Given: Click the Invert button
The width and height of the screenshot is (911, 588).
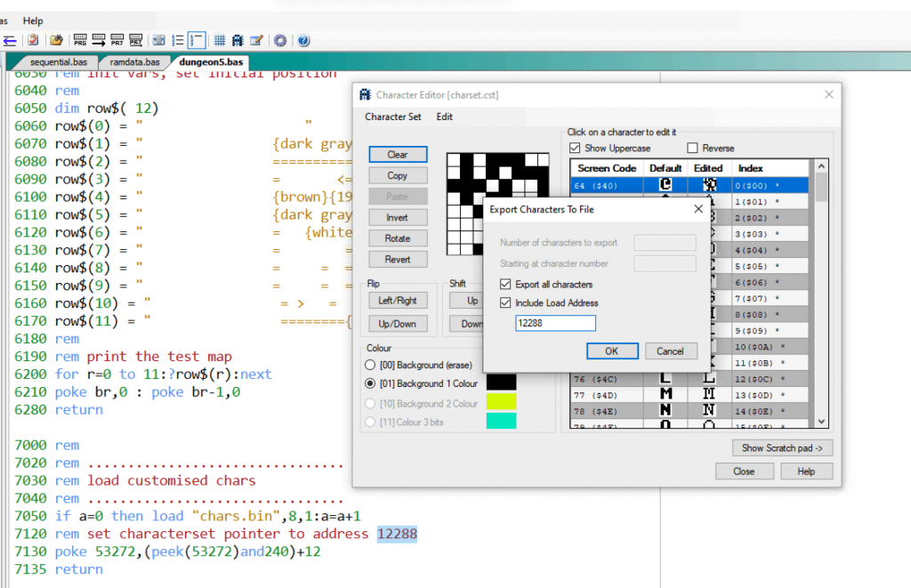Looking at the screenshot, I should [398, 217].
